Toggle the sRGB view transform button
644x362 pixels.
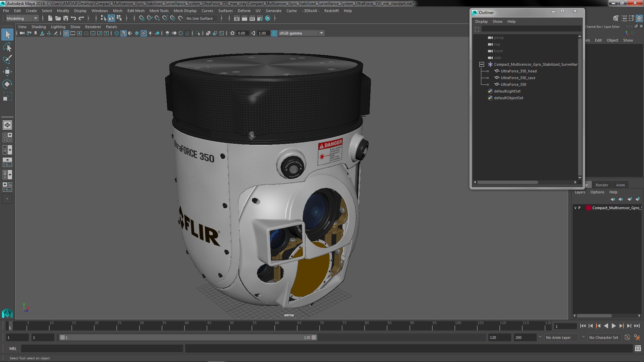pos(274,33)
